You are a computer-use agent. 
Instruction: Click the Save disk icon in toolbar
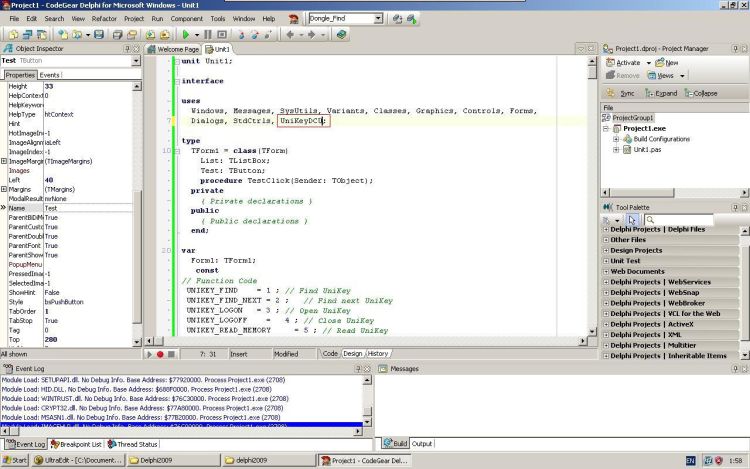[99, 34]
